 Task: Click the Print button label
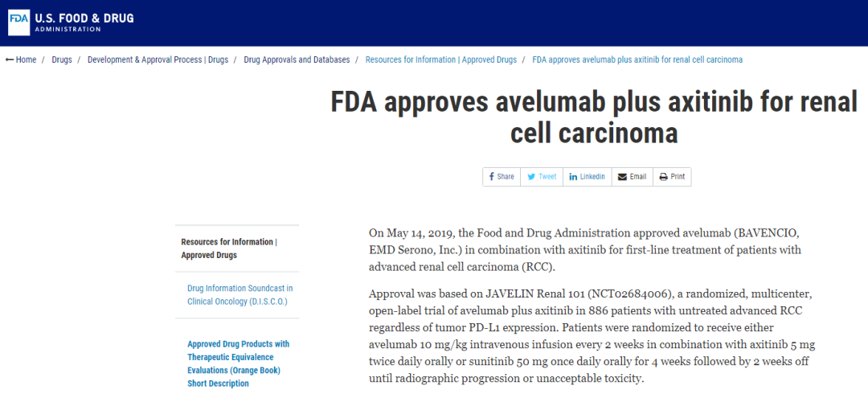coord(678,177)
